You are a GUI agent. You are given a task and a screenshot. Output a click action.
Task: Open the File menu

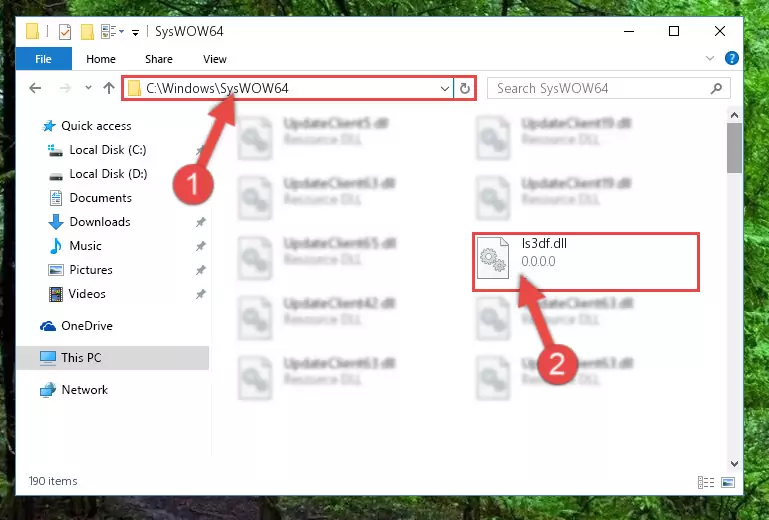tap(44, 59)
